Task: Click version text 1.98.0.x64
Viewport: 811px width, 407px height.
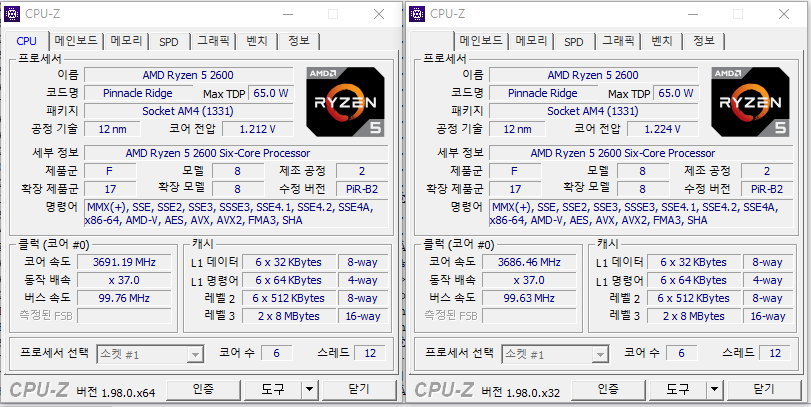Action: (x=128, y=393)
